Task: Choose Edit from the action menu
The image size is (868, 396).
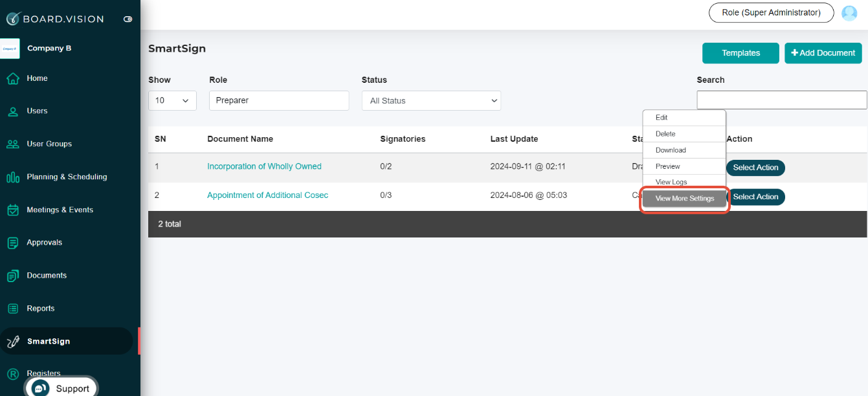Action: pos(684,118)
